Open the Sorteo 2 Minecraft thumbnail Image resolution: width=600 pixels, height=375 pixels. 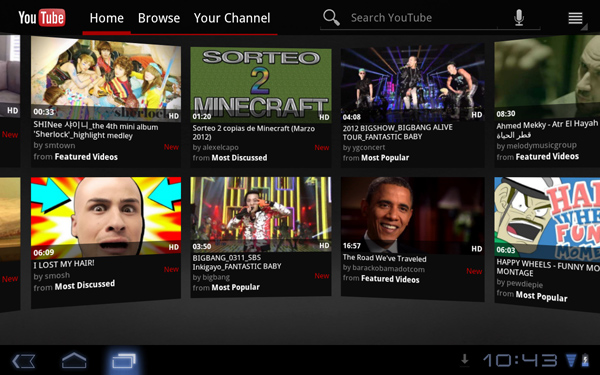pyautogui.click(x=261, y=85)
